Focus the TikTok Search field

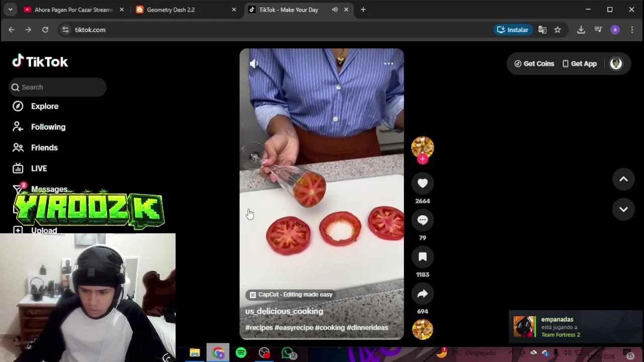tap(57, 87)
